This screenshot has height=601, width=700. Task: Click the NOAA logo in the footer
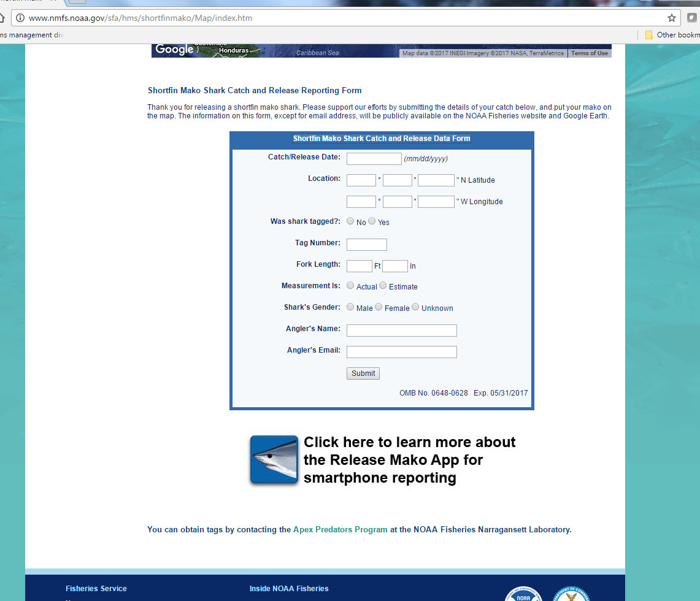click(523, 594)
